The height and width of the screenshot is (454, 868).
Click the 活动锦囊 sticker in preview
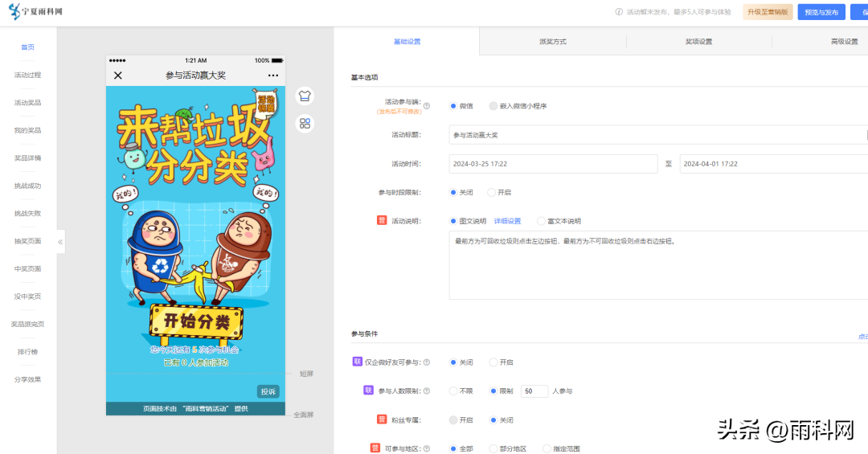click(x=266, y=103)
